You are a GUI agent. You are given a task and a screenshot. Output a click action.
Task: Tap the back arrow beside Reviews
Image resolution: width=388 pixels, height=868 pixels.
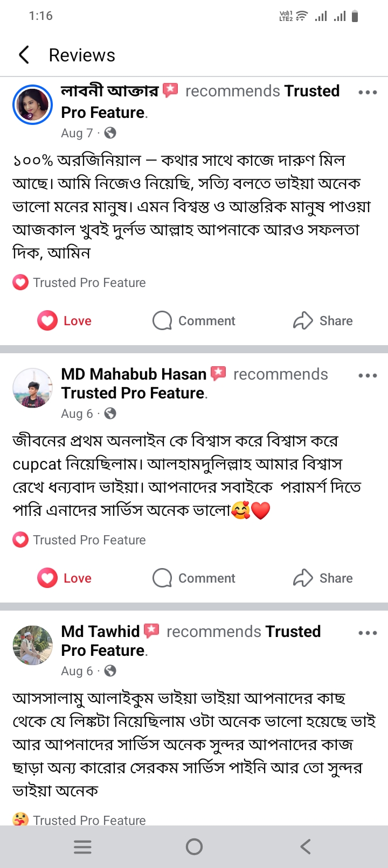tap(24, 55)
